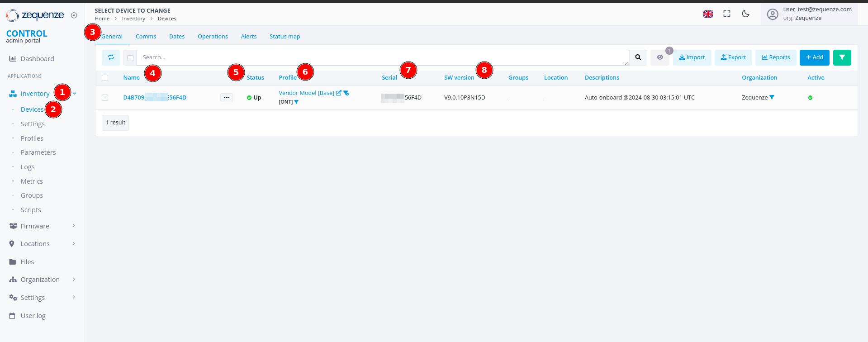Check the select-all checkbox in table header
868x342 pixels.
click(x=105, y=78)
